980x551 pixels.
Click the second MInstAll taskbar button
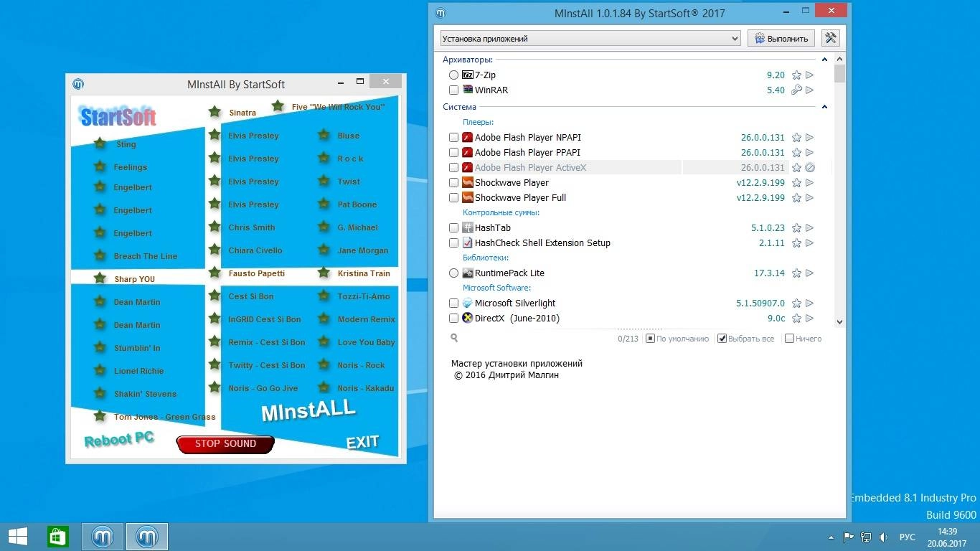tap(147, 536)
